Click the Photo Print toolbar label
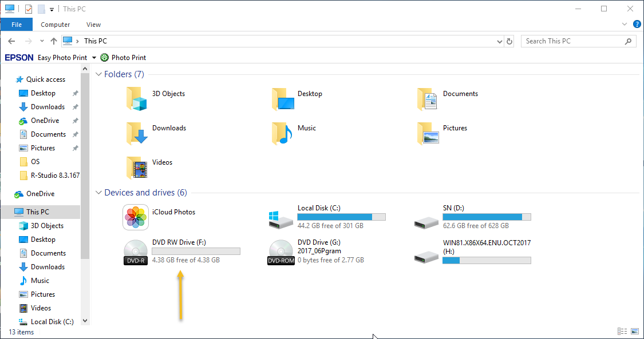 point(129,57)
